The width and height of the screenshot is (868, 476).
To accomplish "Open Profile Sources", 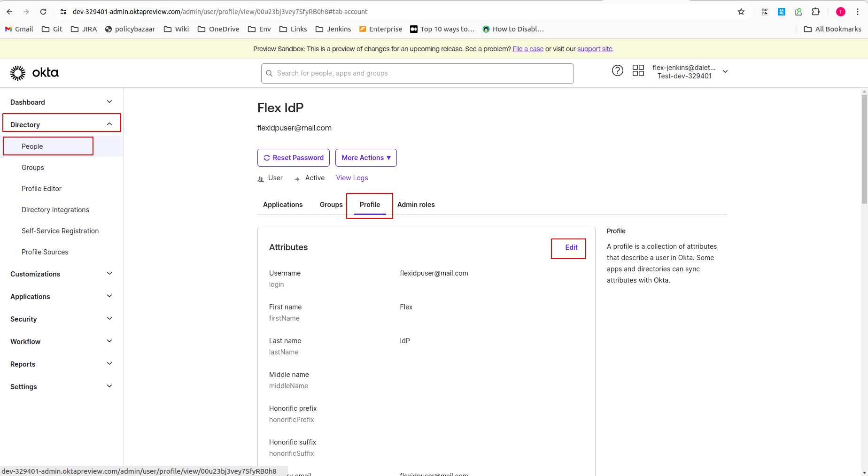I will coord(45,252).
